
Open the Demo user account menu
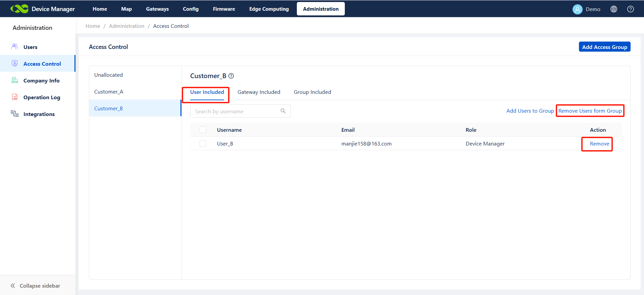click(586, 9)
